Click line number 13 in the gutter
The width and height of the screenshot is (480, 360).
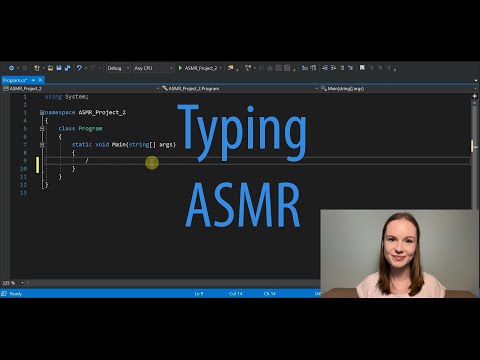pos(23,193)
